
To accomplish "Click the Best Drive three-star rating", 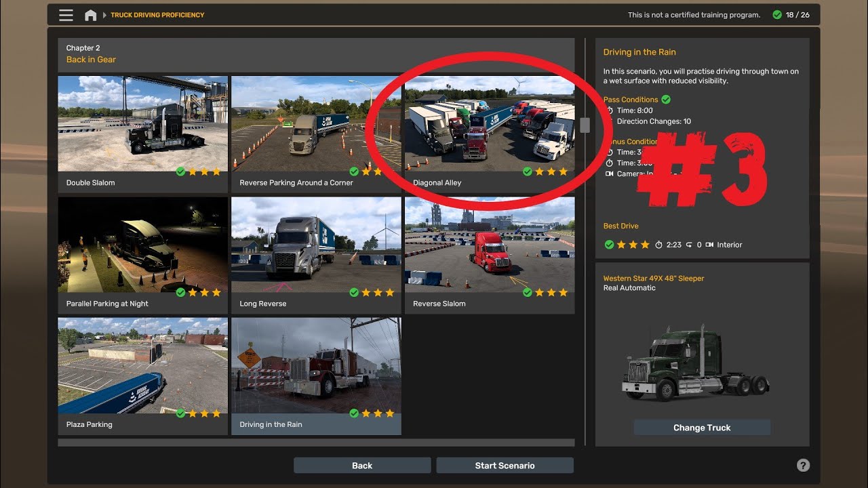I will click(633, 245).
